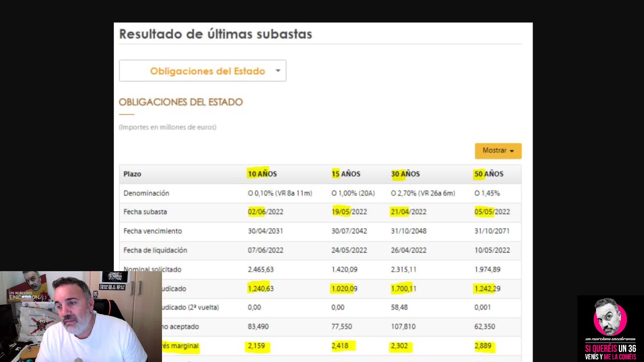
Task: Click the Fecha de liquidación row label
Action: point(155,250)
